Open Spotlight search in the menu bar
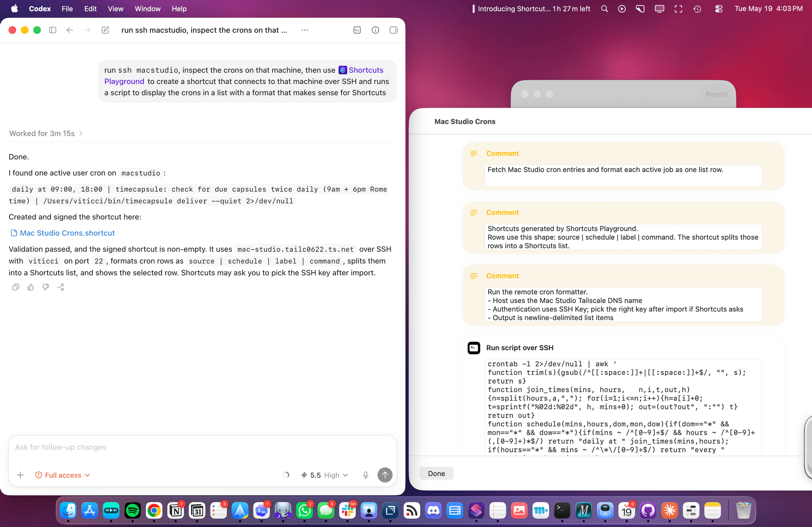This screenshot has height=527, width=812. [x=604, y=9]
